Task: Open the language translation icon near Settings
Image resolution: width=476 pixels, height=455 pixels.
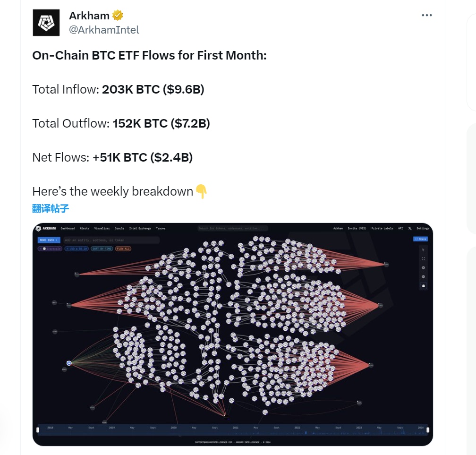Action: 410,228
